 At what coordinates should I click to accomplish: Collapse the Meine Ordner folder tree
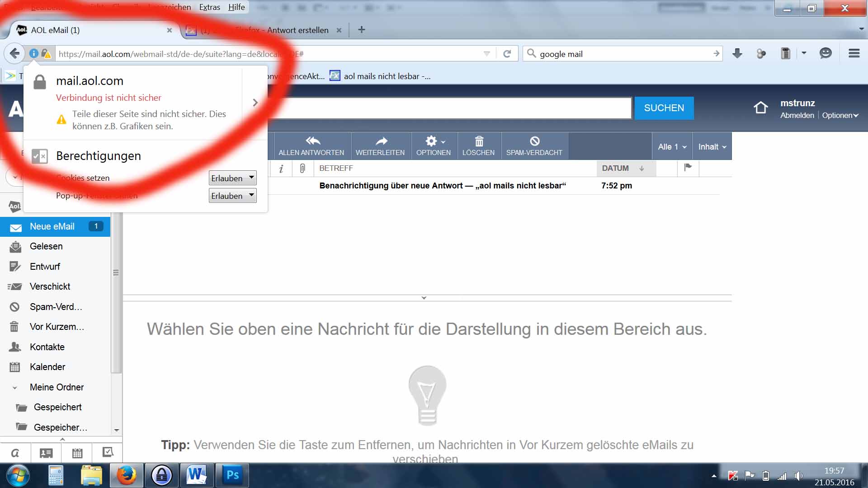click(15, 388)
